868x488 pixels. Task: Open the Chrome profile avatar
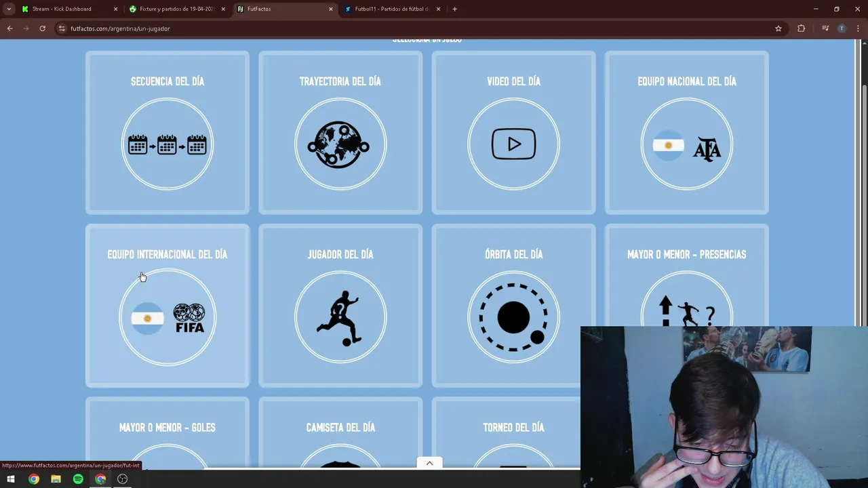pos(842,28)
